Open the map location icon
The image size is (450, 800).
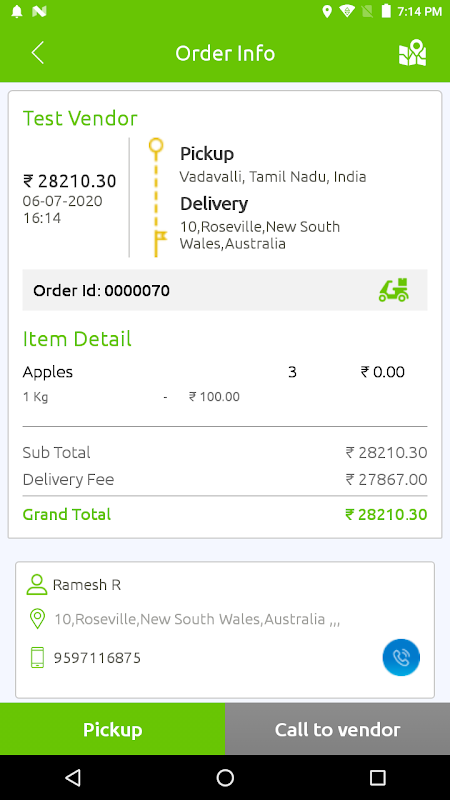point(412,53)
